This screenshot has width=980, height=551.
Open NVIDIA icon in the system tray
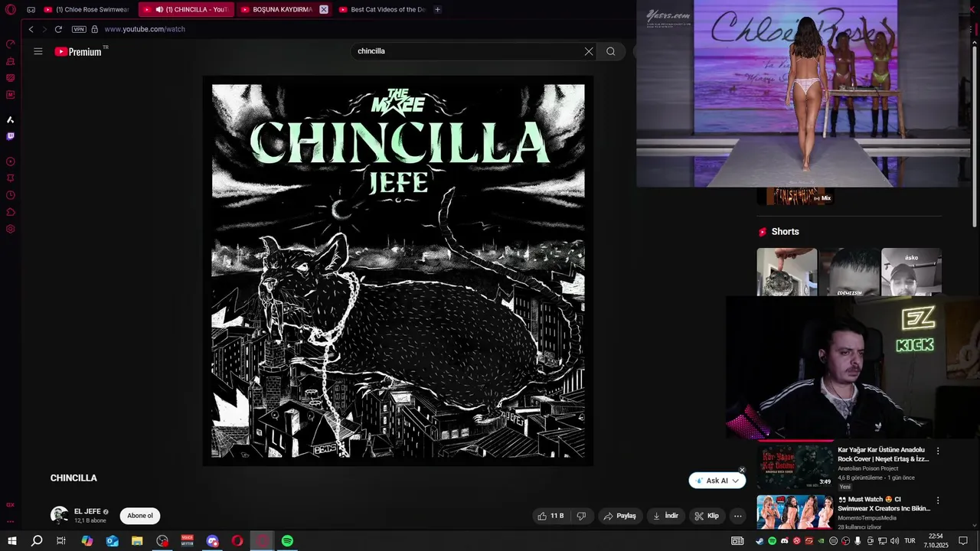822,541
